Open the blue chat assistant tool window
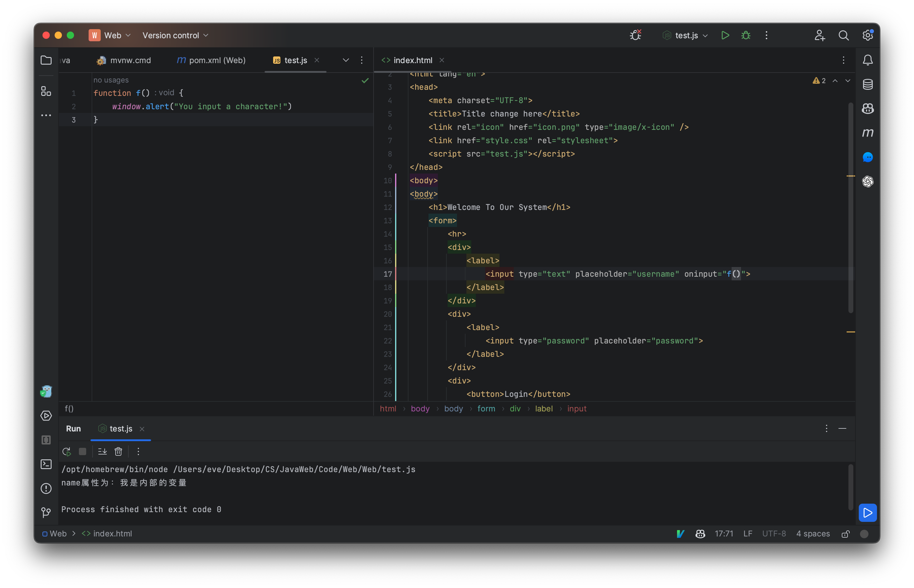 click(868, 157)
